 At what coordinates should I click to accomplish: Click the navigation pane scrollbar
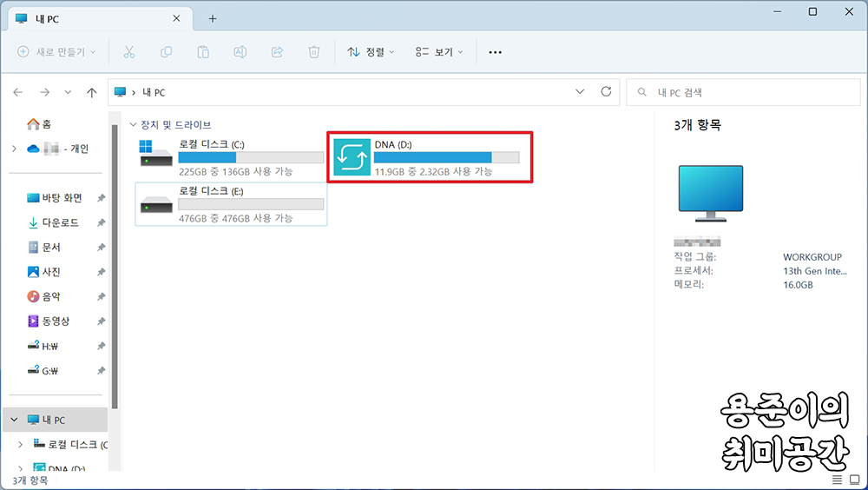(115, 266)
